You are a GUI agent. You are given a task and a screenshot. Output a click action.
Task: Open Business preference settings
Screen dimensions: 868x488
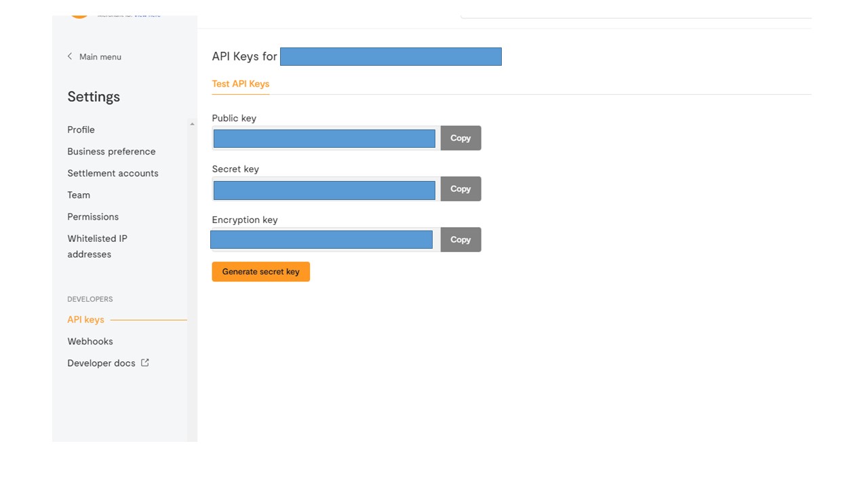(x=111, y=151)
